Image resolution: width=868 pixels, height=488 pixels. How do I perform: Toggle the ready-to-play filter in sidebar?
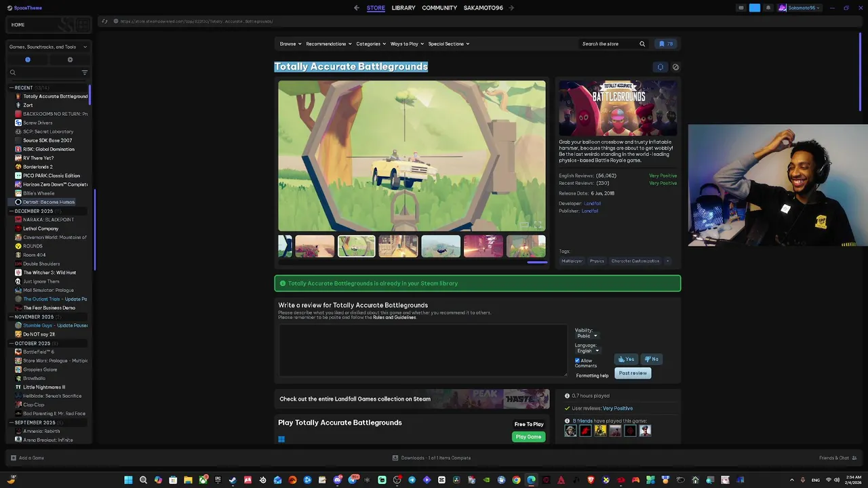[x=70, y=60]
